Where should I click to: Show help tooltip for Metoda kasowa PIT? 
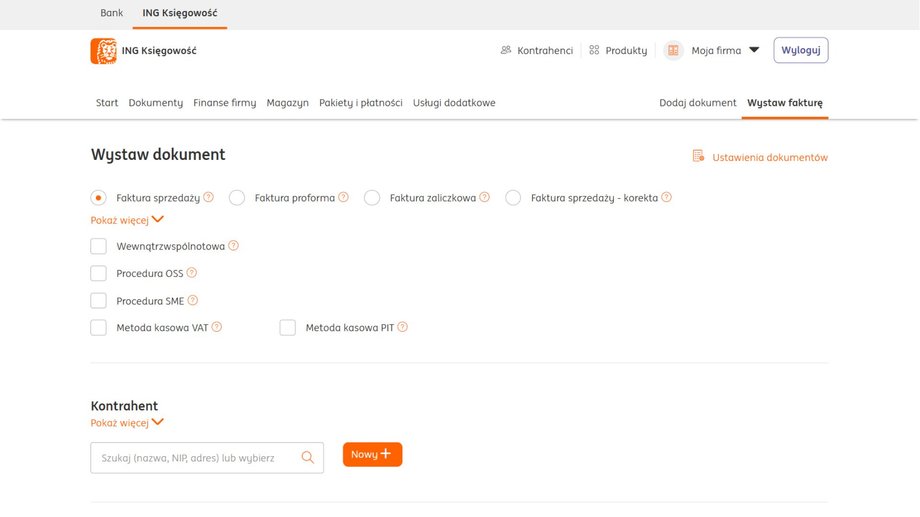[402, 327]
